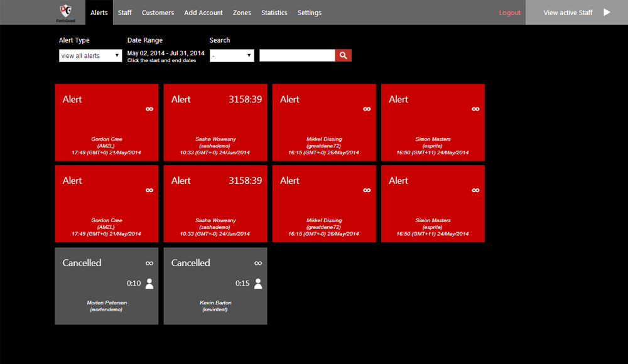Screen dimensions: 628x364
Task: Open the Alert Type 'view all alerts' dropdown
Action: 90,56
